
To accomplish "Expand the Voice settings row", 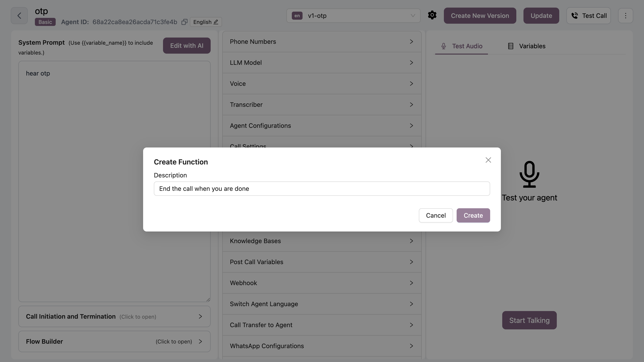I will pos(322,84).
